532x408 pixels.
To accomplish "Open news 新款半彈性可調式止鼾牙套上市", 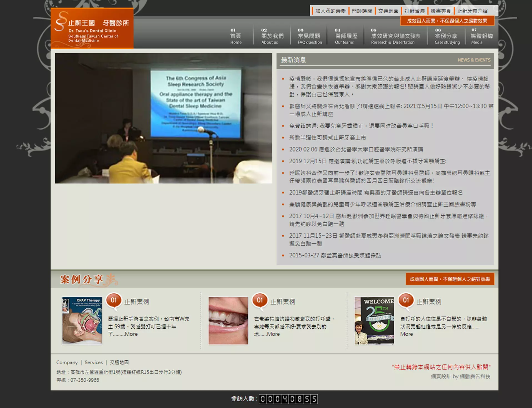I will [328, 138].
